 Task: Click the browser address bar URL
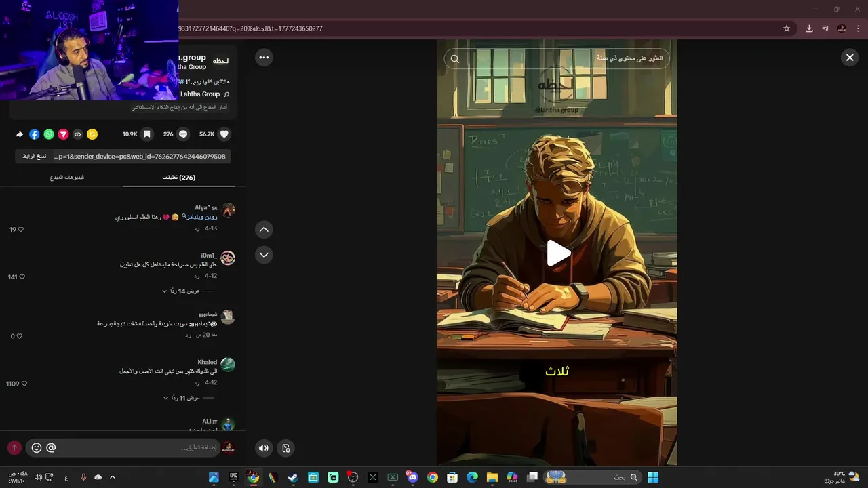pyautogui.click(x=251, y=28)
